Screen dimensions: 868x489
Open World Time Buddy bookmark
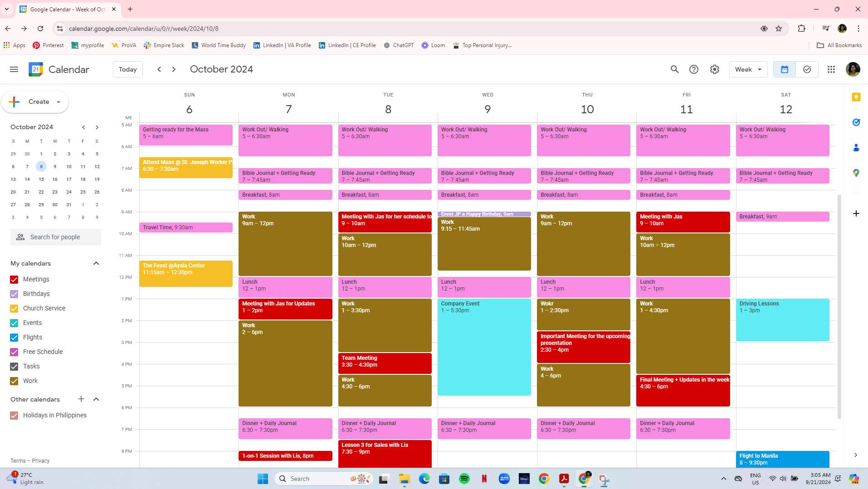[219, 45]
